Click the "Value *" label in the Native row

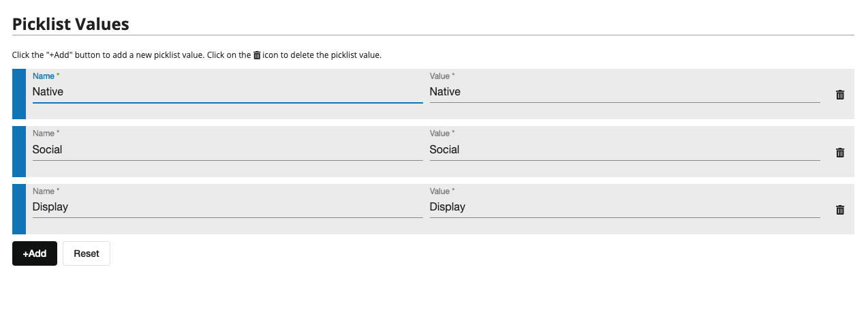coord(442,76)
